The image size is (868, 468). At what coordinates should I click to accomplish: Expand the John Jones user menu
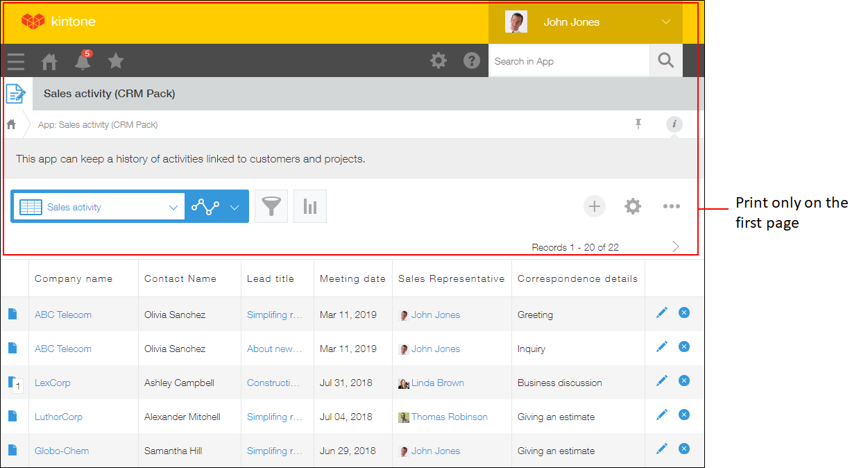[665, 22]
